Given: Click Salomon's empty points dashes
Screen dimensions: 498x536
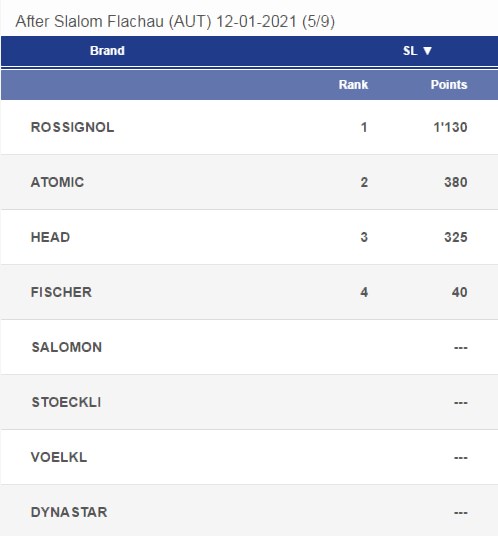Looking at the screenshot, I should coord(460,348).
